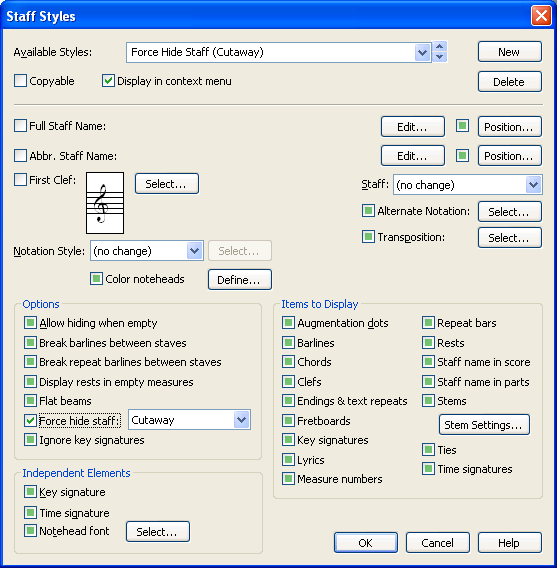557x568 pixels.
Task: Click Select button next to First Clef
Action: tap(167, 184)
